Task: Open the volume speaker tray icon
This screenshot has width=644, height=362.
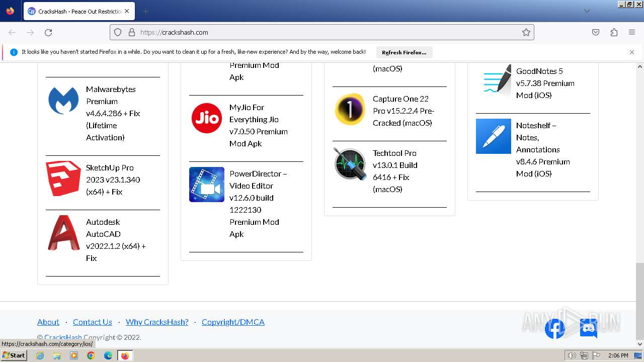Action: (572, 355)
